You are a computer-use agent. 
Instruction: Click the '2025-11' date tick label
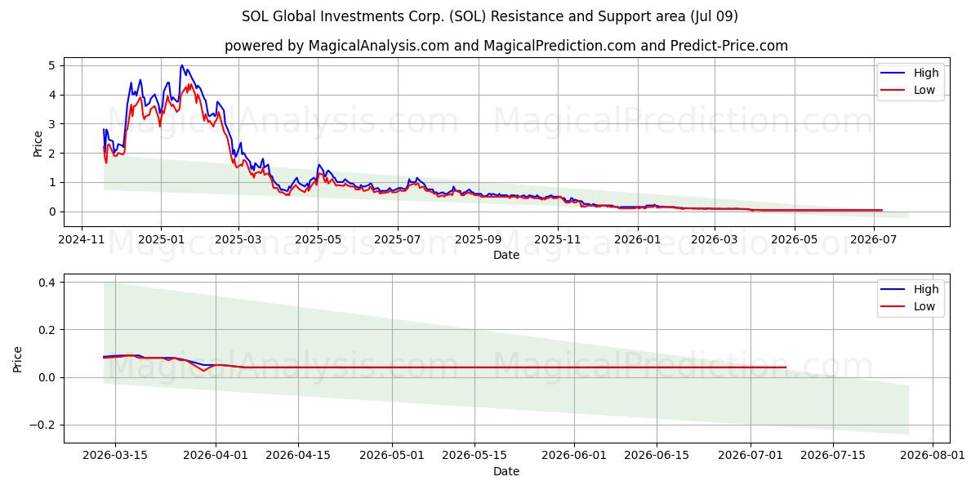(559, 240)
